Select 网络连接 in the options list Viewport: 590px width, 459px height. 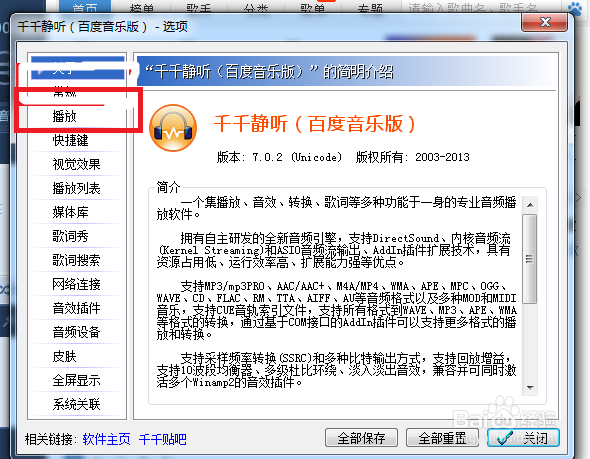click(76, 284)
